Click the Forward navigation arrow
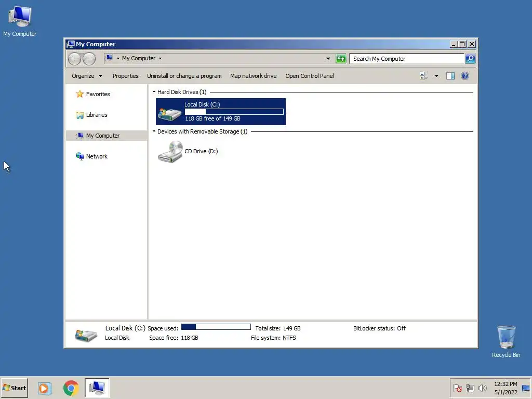Image resolution: width=532 pixels, height=399 pixels. [x=89, y=59]
